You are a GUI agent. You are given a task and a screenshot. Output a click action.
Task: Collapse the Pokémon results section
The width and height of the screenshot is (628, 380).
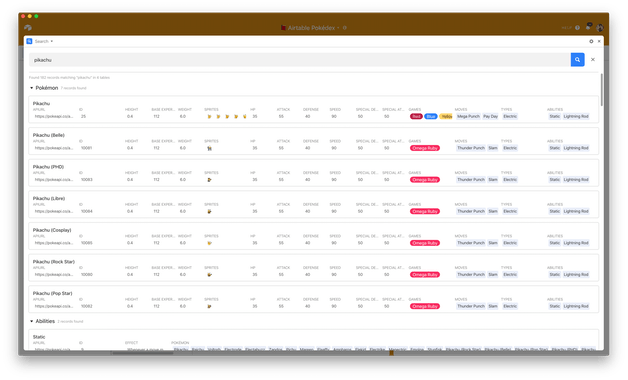point(32,88)
